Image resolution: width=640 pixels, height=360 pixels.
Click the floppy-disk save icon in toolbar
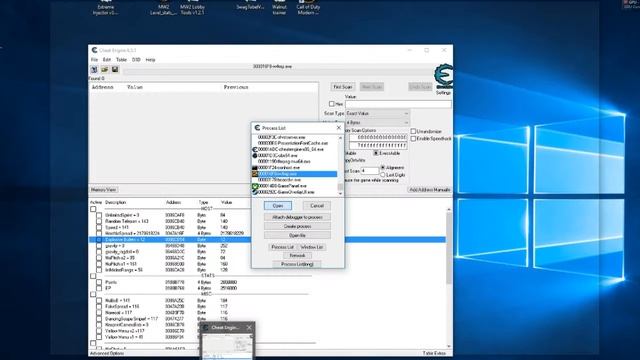115,70
